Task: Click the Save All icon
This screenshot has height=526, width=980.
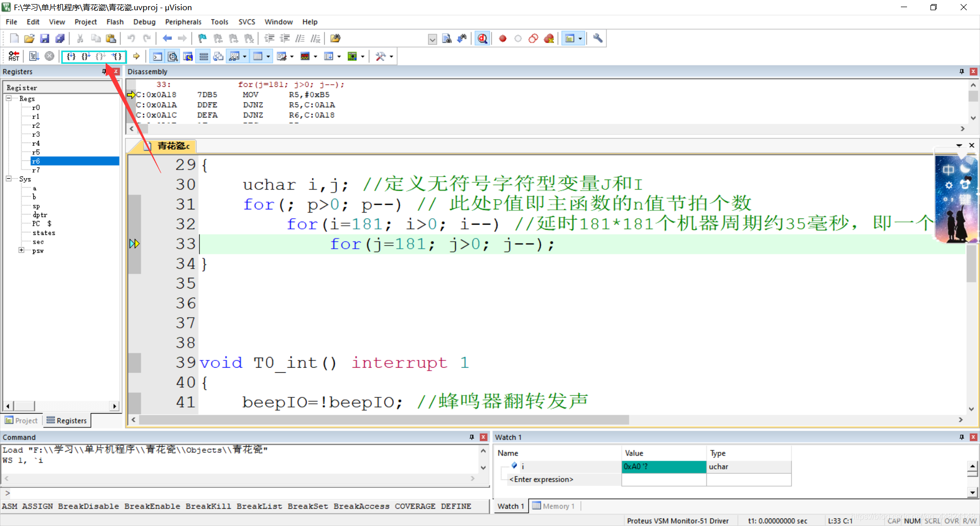Action: point(60,38)
